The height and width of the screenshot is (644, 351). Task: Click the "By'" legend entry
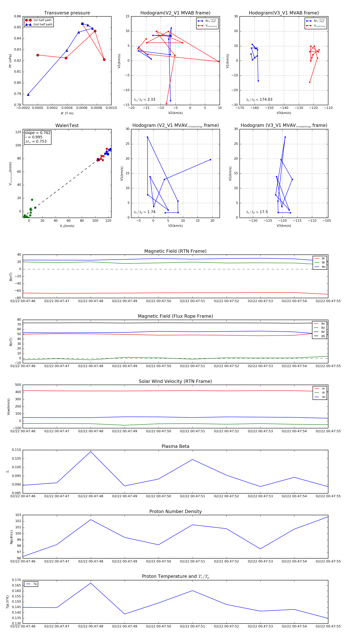[320, 328]
